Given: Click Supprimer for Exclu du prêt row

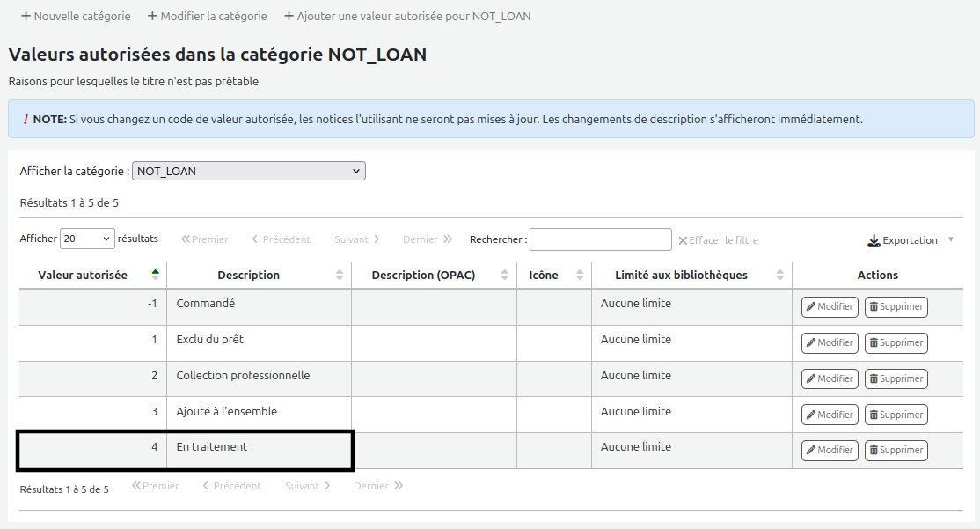Looking at the screenshot, I should coord(896,342).
